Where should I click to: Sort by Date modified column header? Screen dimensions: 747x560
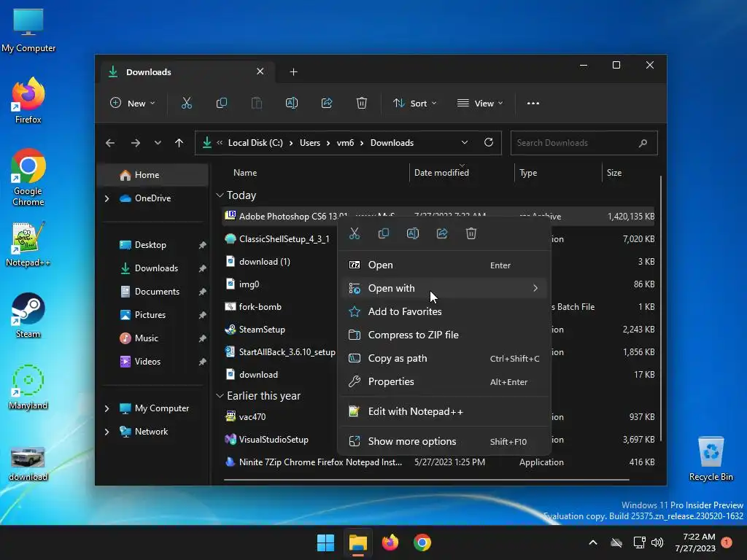pos(441,173)
